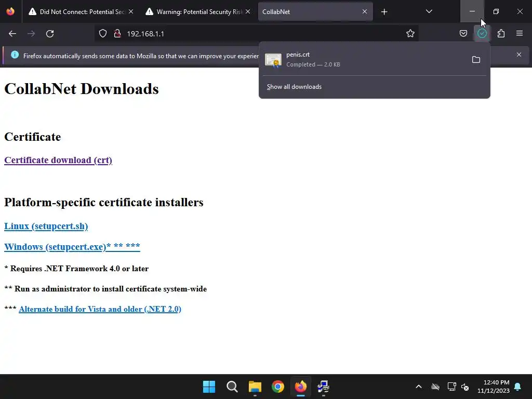The image size is (532, 399).
Task: Open the Windows Start menu
Action: pyautogui.click(x=209, y=387)
